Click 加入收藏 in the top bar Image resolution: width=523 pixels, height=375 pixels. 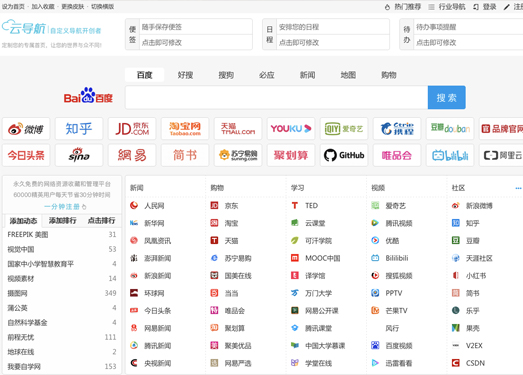[x=43, y=7]
